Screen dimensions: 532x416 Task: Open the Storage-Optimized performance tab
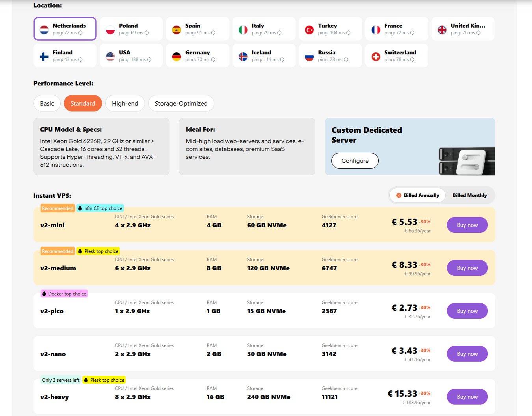pyautogui.click(x=181, y=104)
